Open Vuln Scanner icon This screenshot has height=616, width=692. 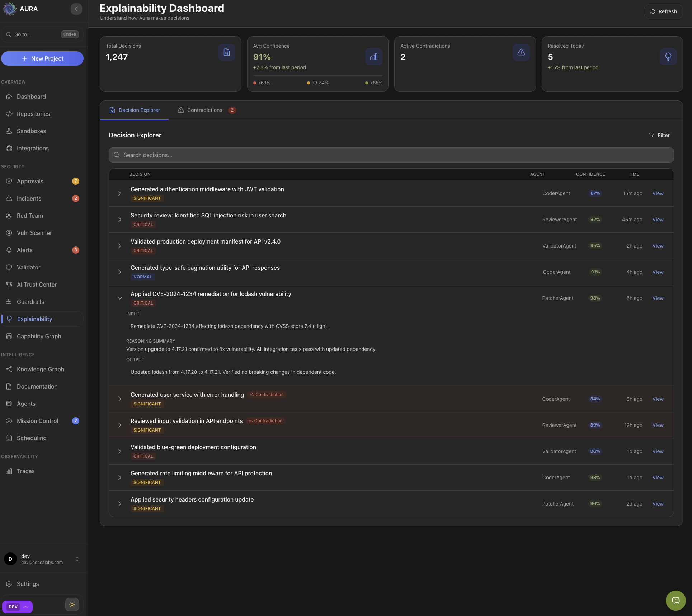click(x=9, y=233)
